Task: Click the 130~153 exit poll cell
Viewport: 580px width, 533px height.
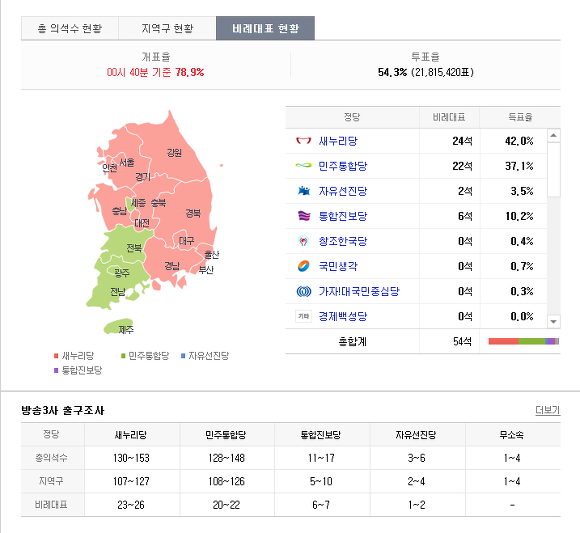Action: (x=131, y=458)
